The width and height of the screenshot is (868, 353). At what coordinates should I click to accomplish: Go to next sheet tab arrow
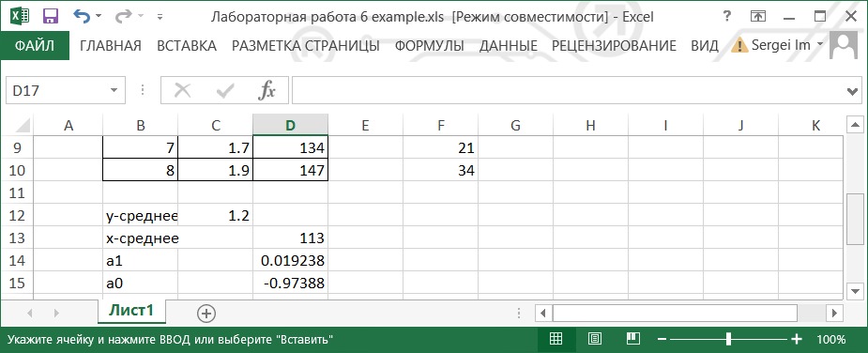(56, 314)
